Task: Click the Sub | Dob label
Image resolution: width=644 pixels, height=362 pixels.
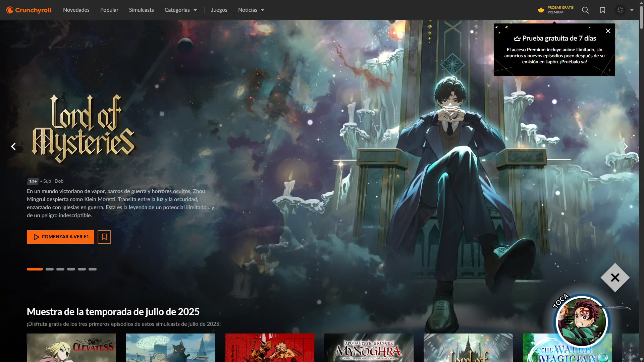Action: pyautogui.click(x=53, y=181)
